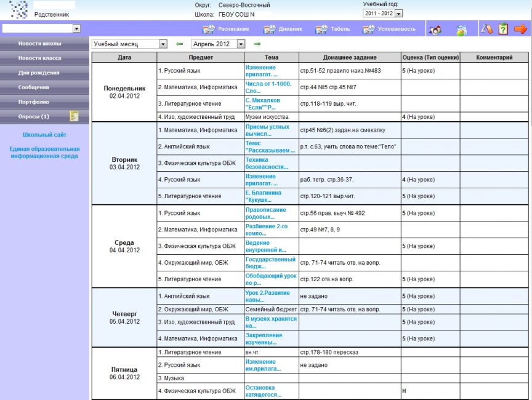Open the people group icon in the toolbar
Screen dimensions: 532x400
[435, 30]
